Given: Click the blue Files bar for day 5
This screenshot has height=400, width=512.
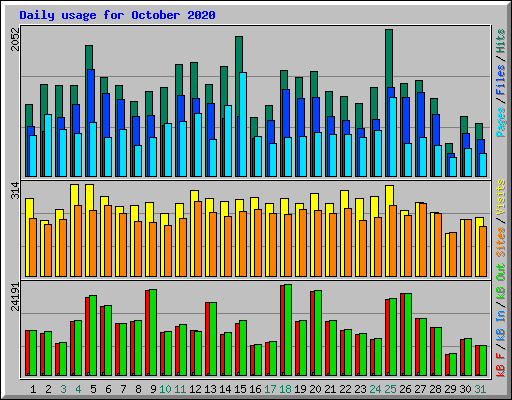Looking at the screenshot, I should (91, 96).
